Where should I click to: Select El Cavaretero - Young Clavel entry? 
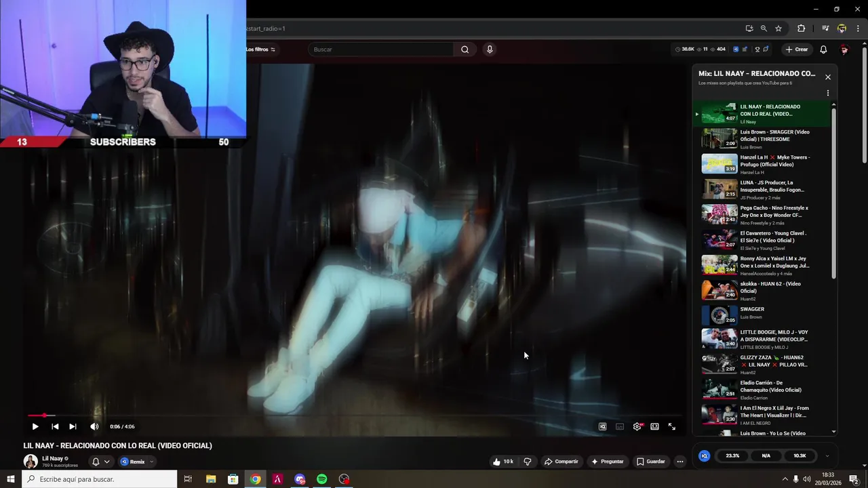pyautogui.click(x=762, y=240)
